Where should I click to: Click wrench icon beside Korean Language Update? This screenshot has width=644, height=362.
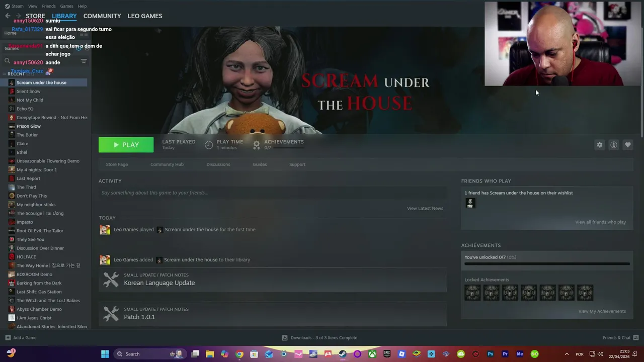coord(111,279)
